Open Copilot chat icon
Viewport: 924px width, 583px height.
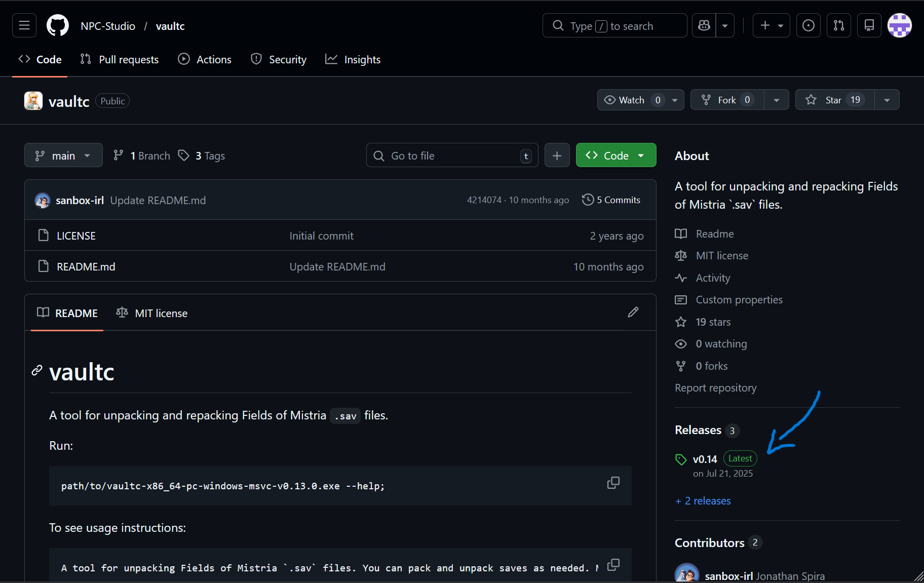(x=704, y=25)
